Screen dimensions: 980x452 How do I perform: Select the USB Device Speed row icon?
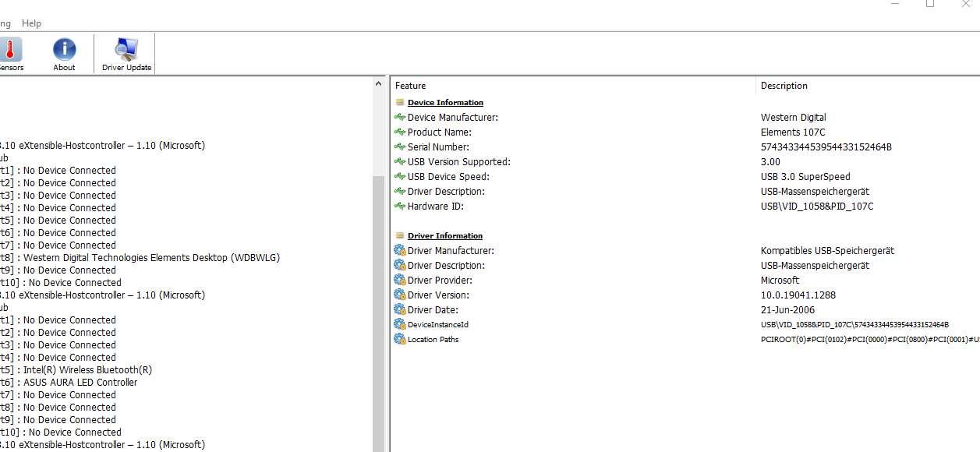pyautogui.click(x=400, y=177)
